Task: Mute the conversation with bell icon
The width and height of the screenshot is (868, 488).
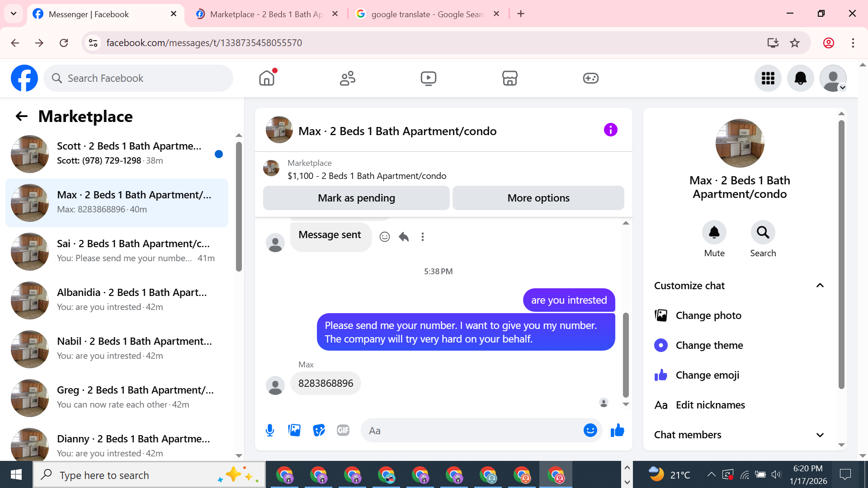Action: click(x=714, y=232)
